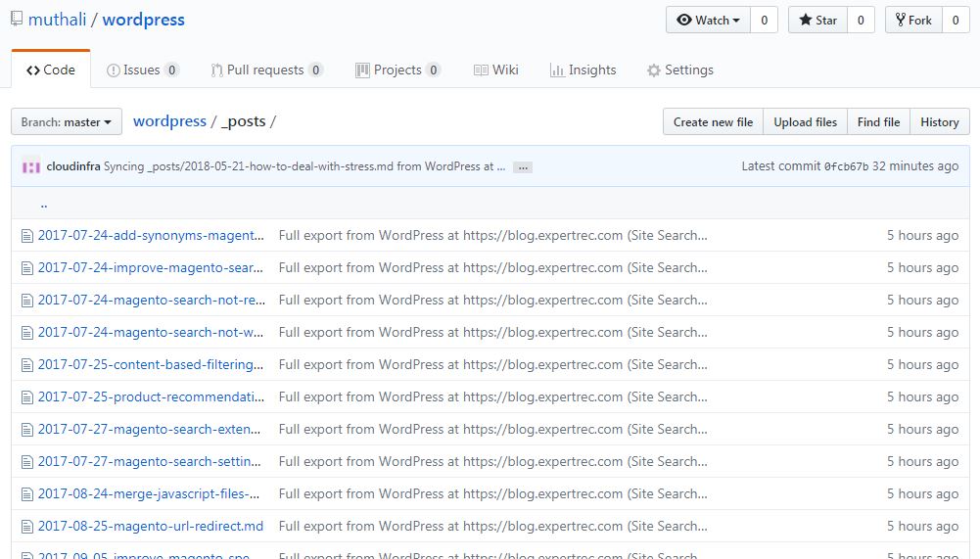Expand the commit message ellipsis button

[523, 167]
